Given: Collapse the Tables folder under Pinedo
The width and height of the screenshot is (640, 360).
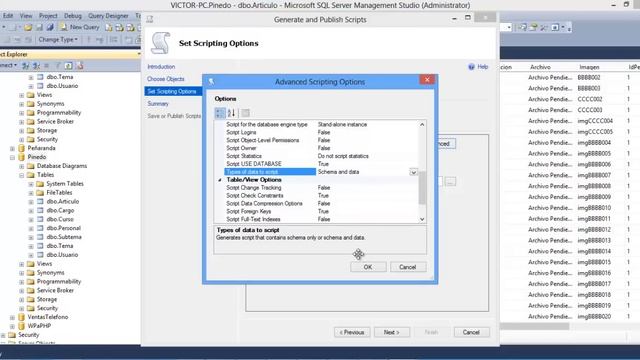Looking at the screenshot, I should pyautogui.click(x=22, y=175).
